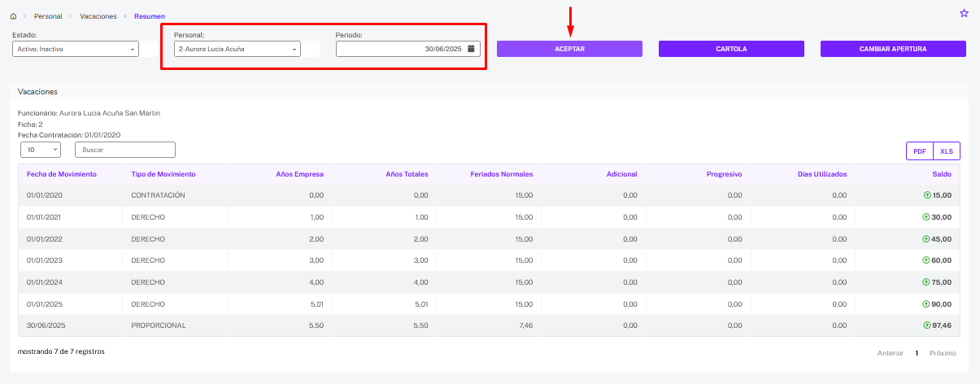Image resolution: width=980 pixels, height=384 pixels.
Task: Click Funcionario name Aurora Lucia Acuña San Martin
Action: [x=110, y=113]
